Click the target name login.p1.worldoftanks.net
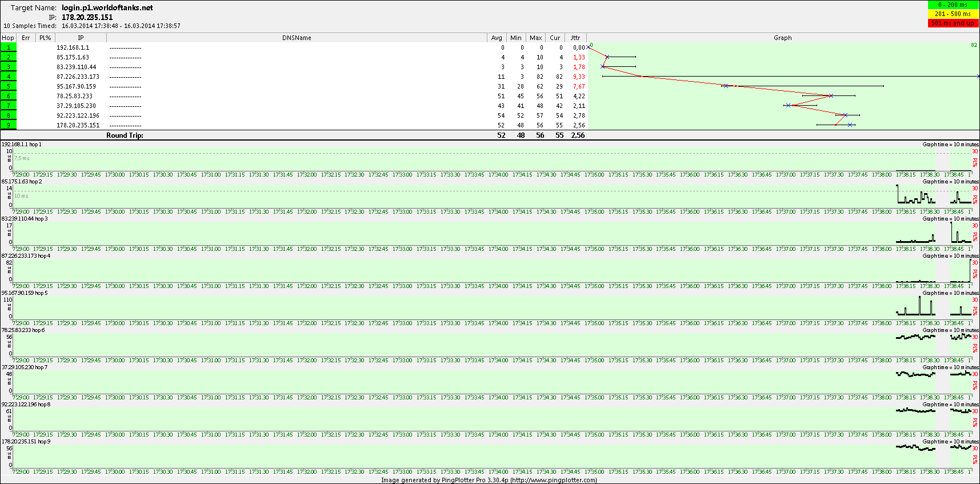The width and height of the screenshot is (980, 484). point(107,8)
